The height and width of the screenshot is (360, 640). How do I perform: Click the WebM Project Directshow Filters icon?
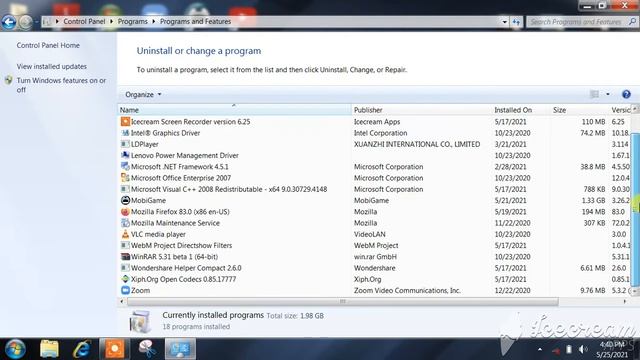point(125,245)
